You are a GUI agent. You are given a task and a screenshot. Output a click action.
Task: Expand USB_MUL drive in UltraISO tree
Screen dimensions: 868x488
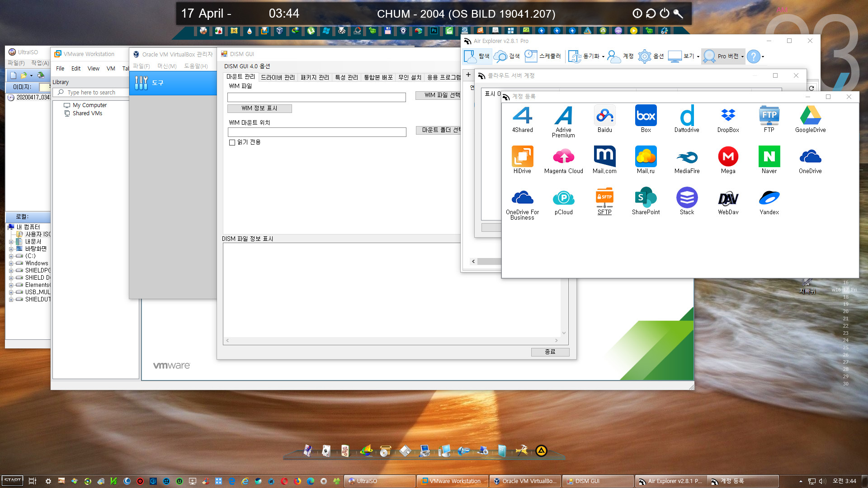coord(11,292)
